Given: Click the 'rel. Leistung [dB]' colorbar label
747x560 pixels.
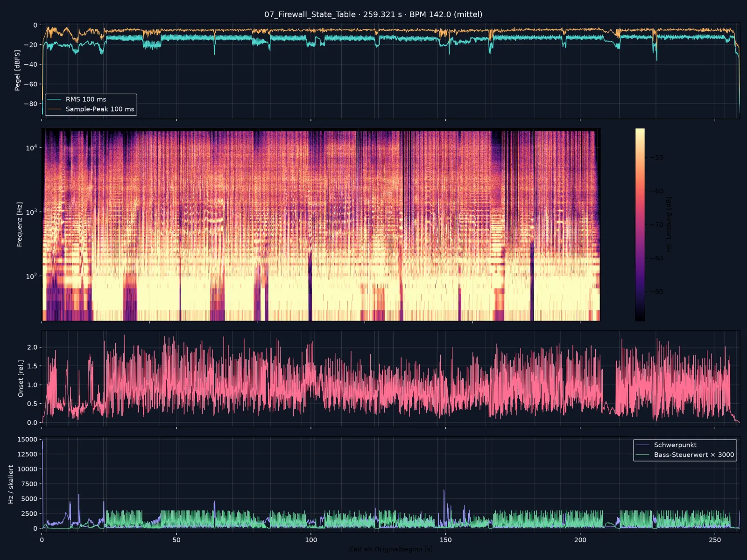Looking at the screenshot, I should click(669, 224).
